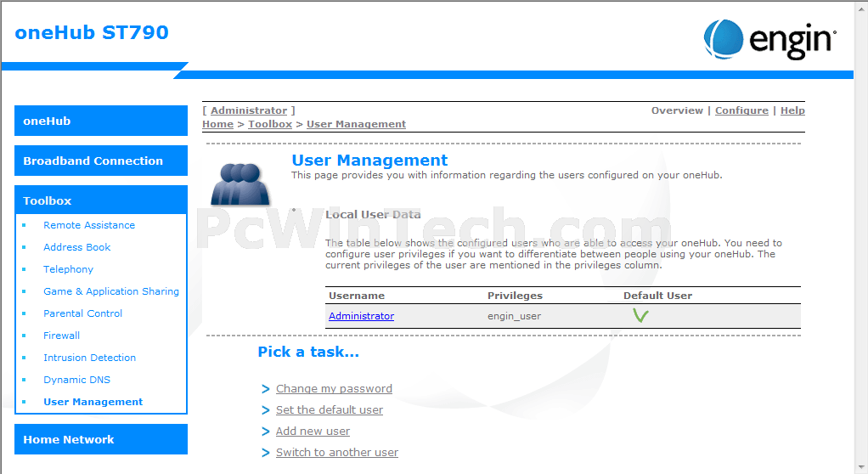Open Intrusion Detection page

click(x=90, y=358)
